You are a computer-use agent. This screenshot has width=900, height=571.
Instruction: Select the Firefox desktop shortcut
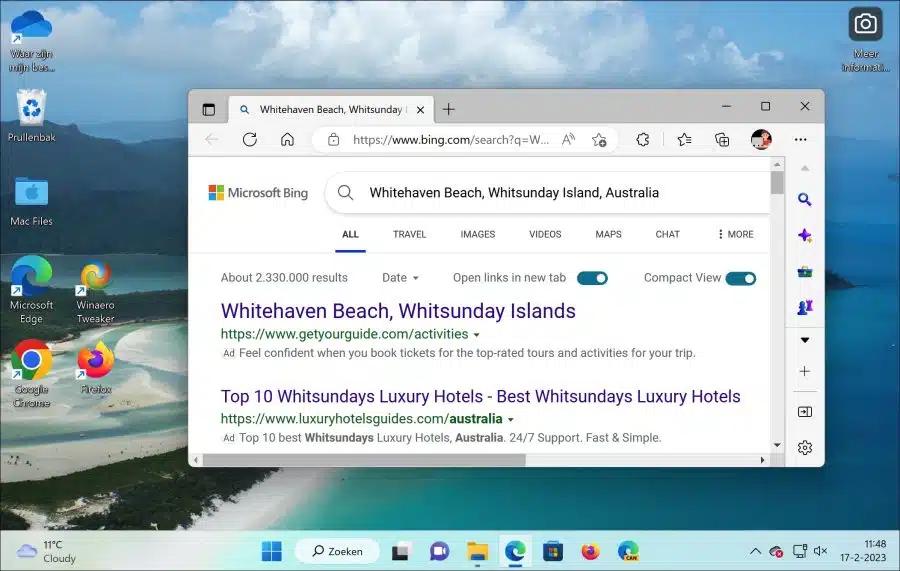(x=96, y=367)
